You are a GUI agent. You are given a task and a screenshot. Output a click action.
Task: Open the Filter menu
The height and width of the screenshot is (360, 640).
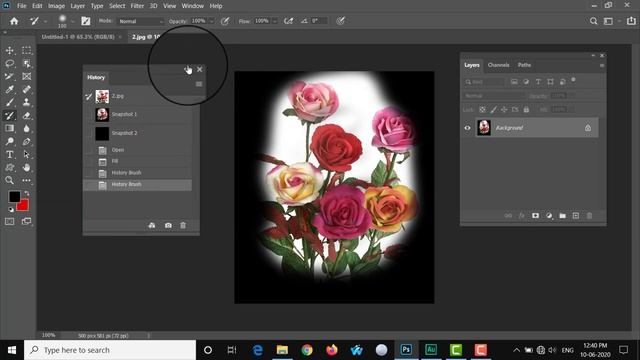[x=137, y=6]
